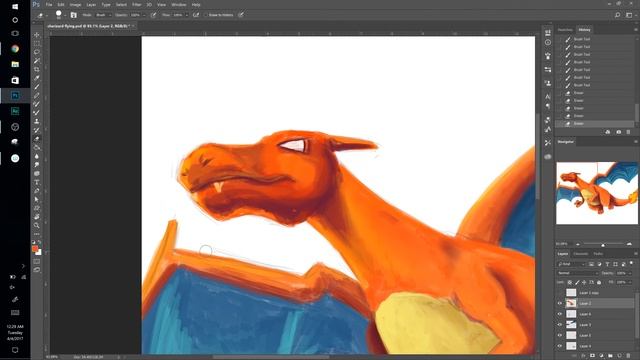
Task: Select the Zoom magnifier tool
Action: tap(37, 225)
